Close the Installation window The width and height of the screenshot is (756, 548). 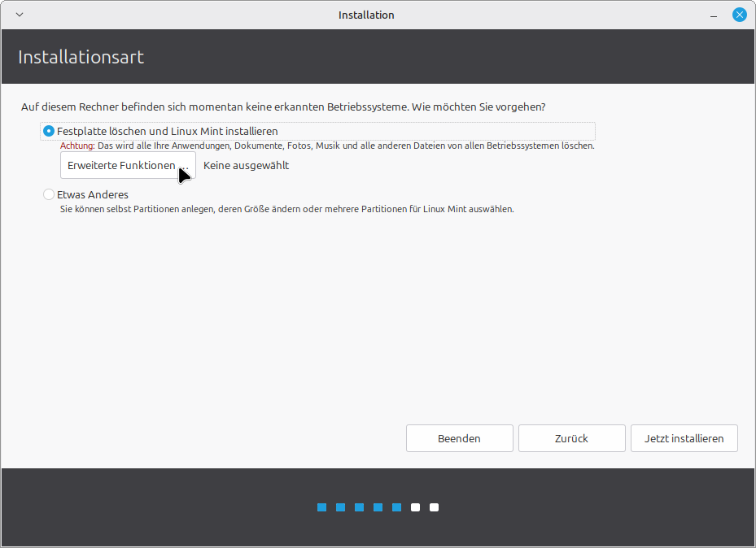pyautogui.click(x=739, y=15)
